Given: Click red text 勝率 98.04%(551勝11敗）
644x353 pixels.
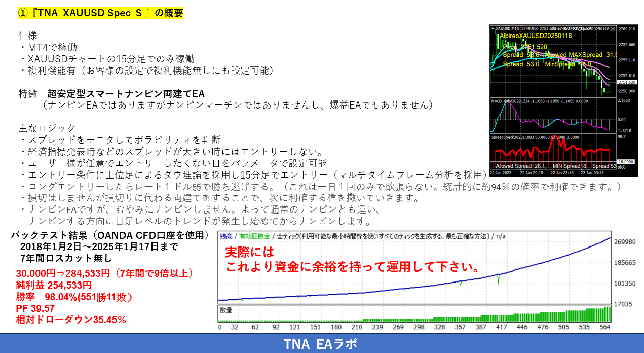Looking at the screenshot, I should click(74, 297).
